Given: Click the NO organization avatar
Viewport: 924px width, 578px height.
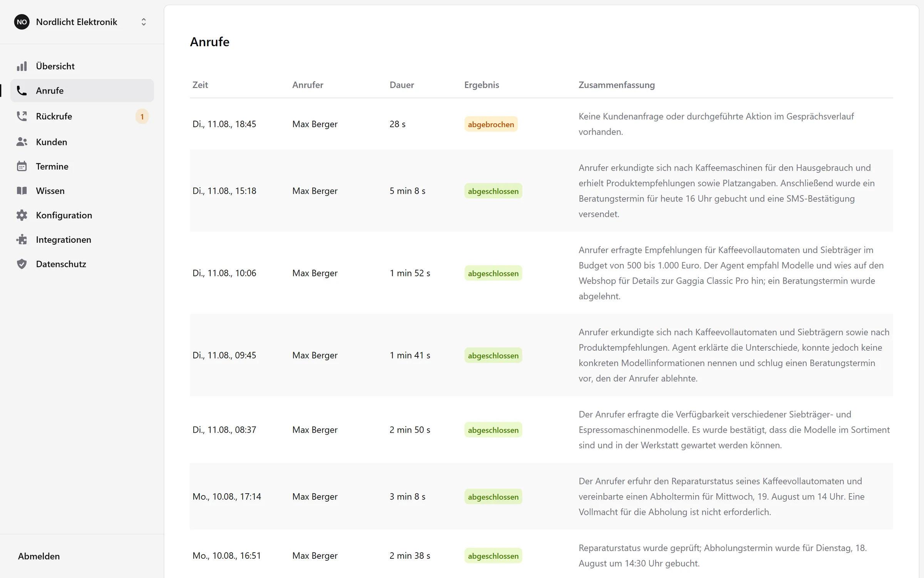Looking at the screenshot, I should pyautogui.click(x=22, y=22).
